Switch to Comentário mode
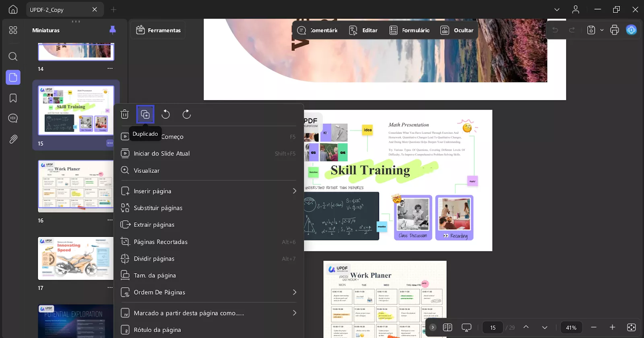This screenshot has width=644, height=338. [318, 30]
